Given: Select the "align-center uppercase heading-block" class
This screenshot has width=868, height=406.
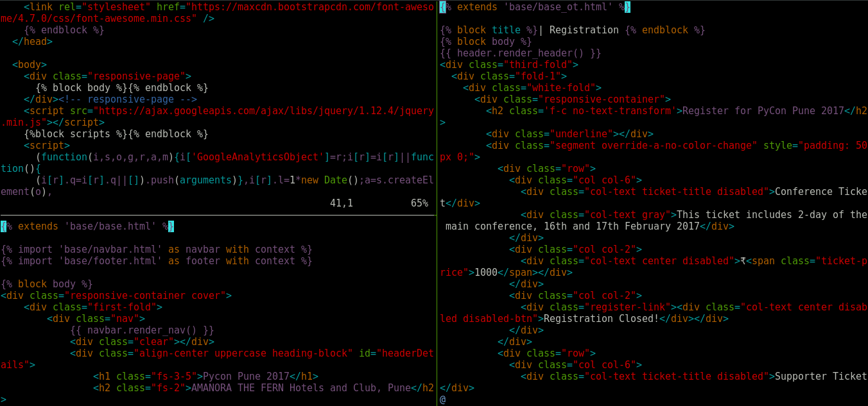Looking at the screenshot, I should [x=243, y=353].
